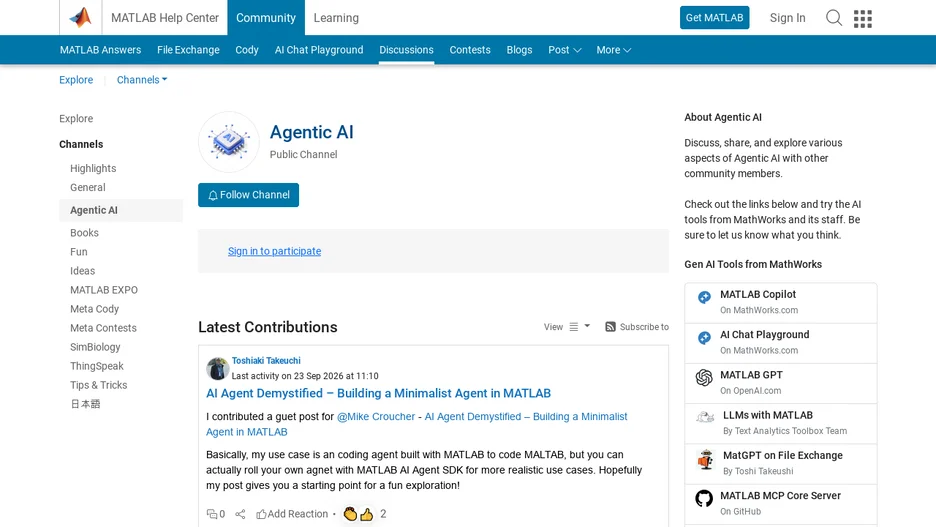936x527 pixels.
Task: Click the MATLAB Copilot icon
Action: point(704,297)
